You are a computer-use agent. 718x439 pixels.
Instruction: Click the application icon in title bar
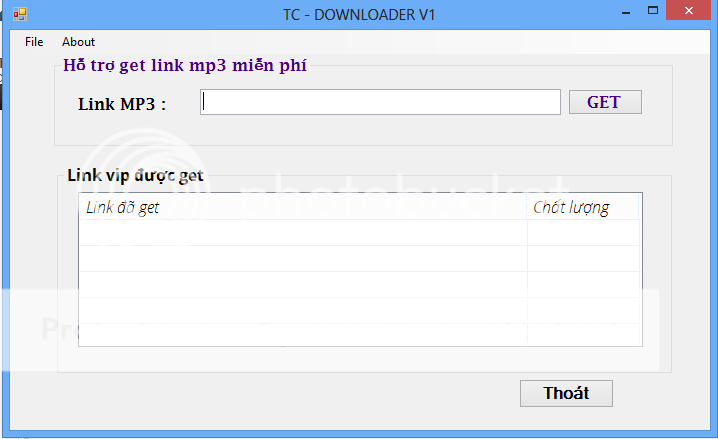click(20, 14)
